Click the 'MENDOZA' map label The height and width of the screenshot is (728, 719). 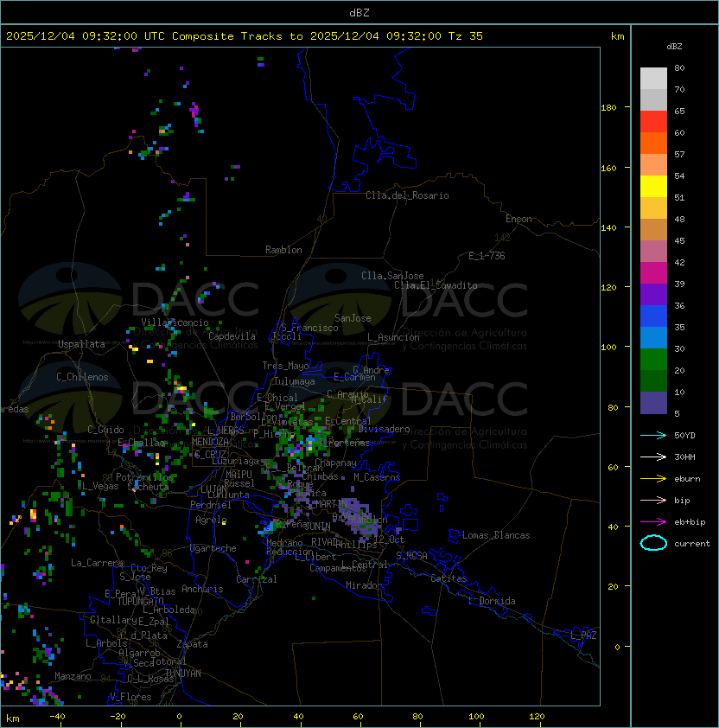(210, 442)
